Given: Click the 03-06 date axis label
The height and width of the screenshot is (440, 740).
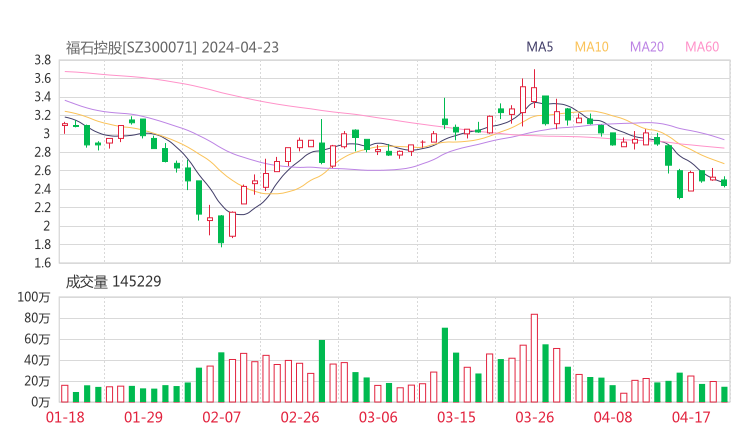Looking at the screenshot, I should click(x=378, y=417).
